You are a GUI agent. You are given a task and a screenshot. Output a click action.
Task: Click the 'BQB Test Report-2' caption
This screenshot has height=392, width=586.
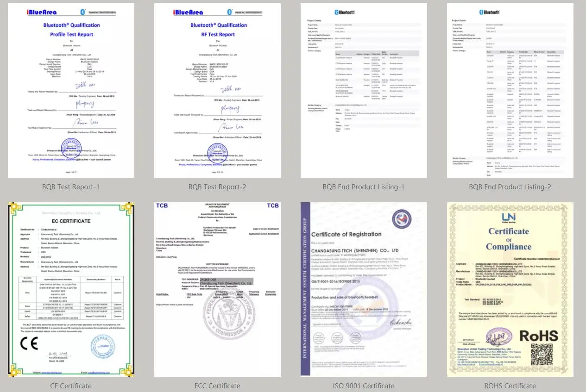tap(217, 187)
